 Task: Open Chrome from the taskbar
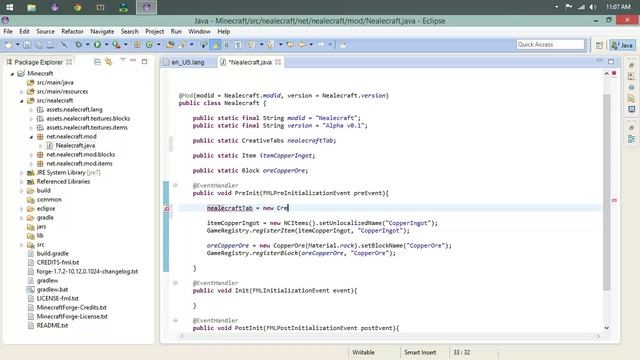point(77,7)
